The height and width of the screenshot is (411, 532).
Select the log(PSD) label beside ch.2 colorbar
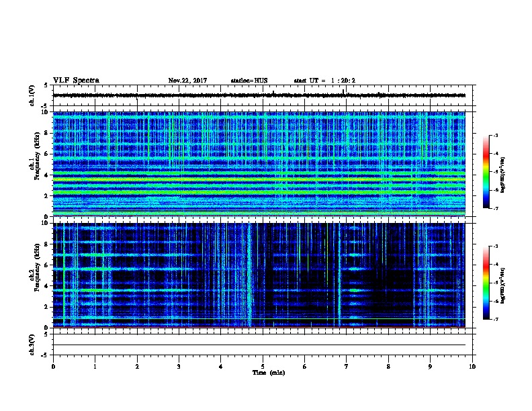pyautogui.click(x=502, y=285)
